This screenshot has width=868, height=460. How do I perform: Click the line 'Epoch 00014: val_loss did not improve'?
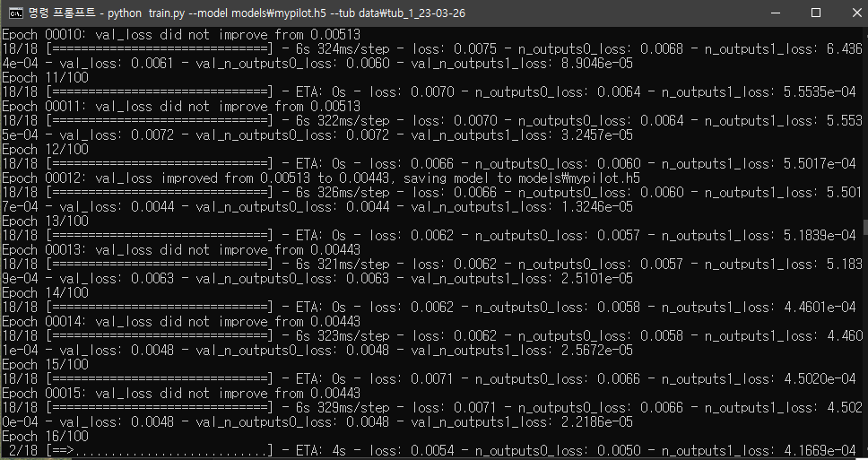click(x=181, y=322)
